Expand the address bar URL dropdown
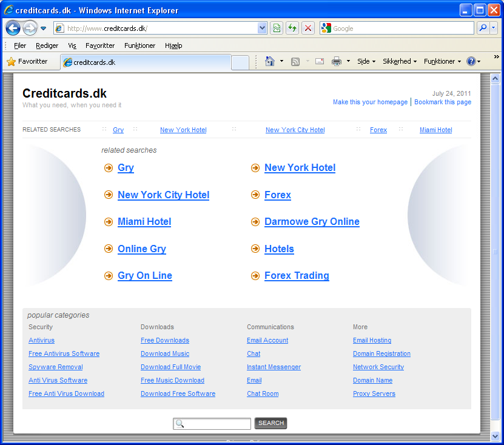 coord(262,28)
